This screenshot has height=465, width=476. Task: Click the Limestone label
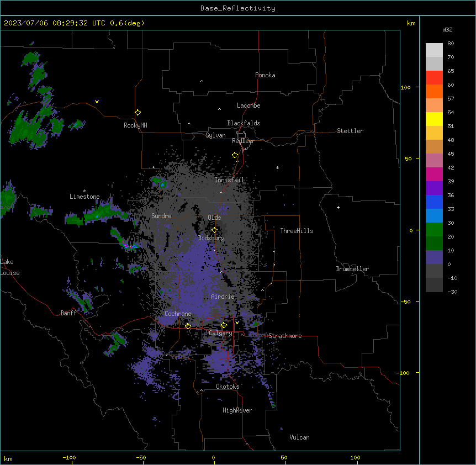(x=84, y=197)
